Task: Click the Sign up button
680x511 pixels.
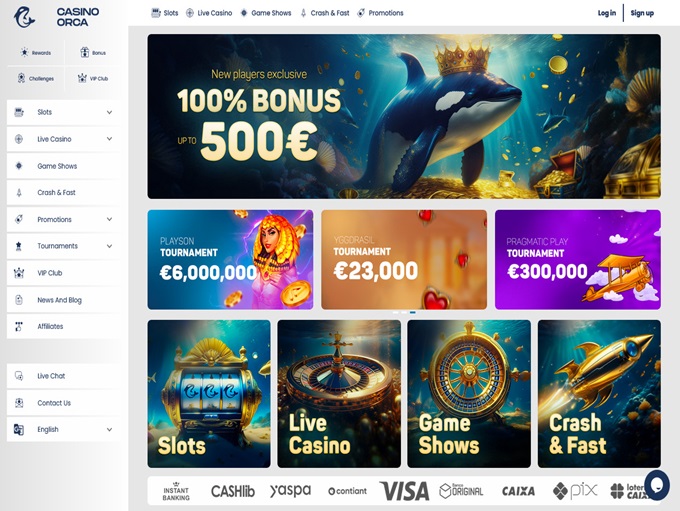Action: click(x=642, y=13)
